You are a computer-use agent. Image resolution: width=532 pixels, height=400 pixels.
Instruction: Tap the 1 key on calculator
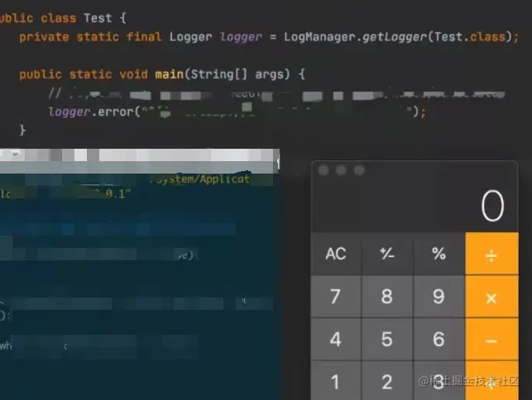pos(336,381)
